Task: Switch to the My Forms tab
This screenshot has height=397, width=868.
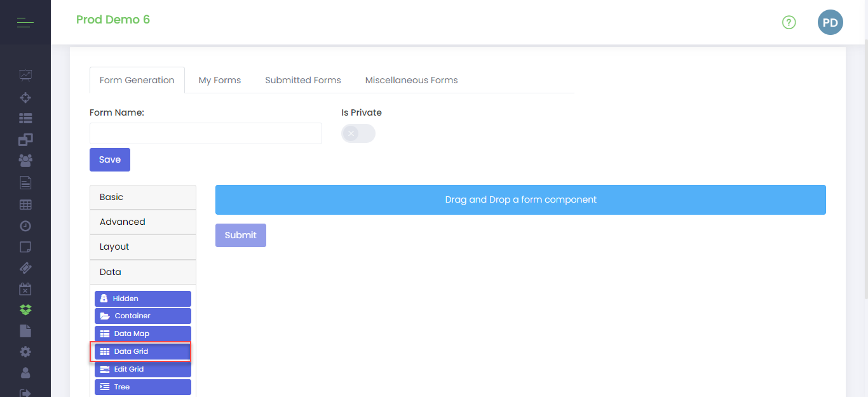Action: point(219,80)
